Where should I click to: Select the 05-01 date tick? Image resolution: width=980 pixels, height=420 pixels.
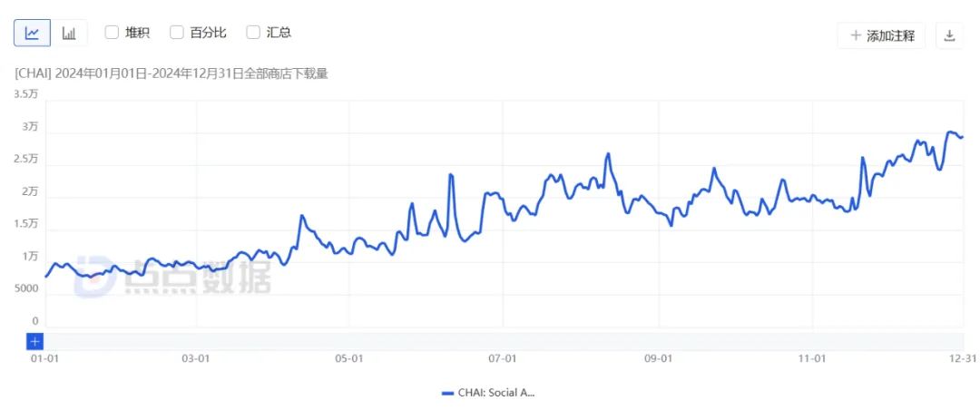click(x=348, y=358)
